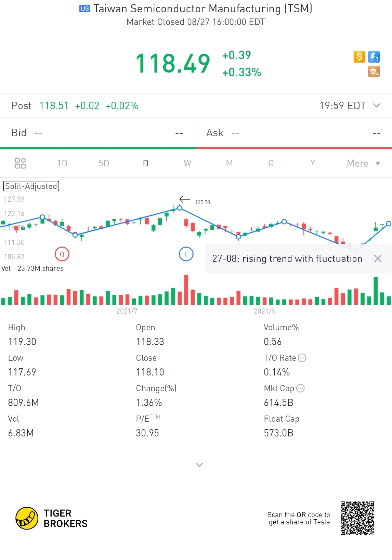Tap the 125.78 peak price label
This screenshot has width=392, height=560.
pyautogui.click(x=202, y=202)
